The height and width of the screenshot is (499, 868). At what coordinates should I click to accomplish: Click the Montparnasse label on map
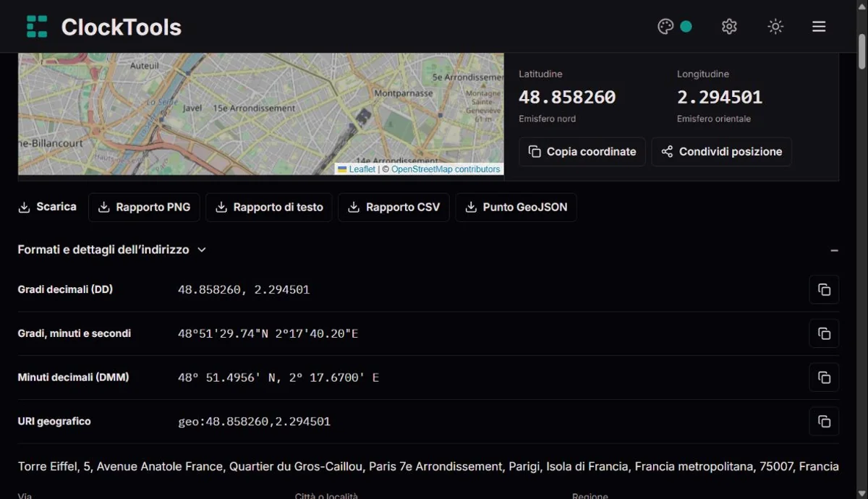click(x=404, y=93)
